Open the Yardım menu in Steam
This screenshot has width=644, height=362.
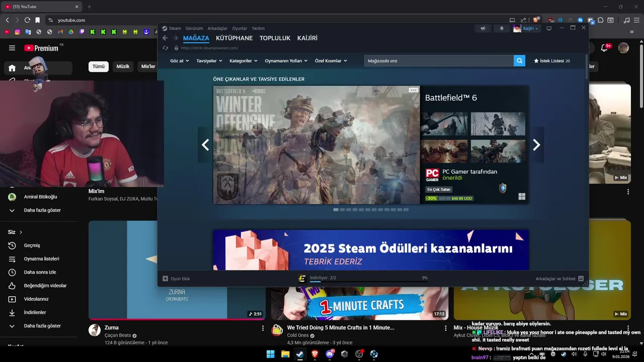[258, 29]
